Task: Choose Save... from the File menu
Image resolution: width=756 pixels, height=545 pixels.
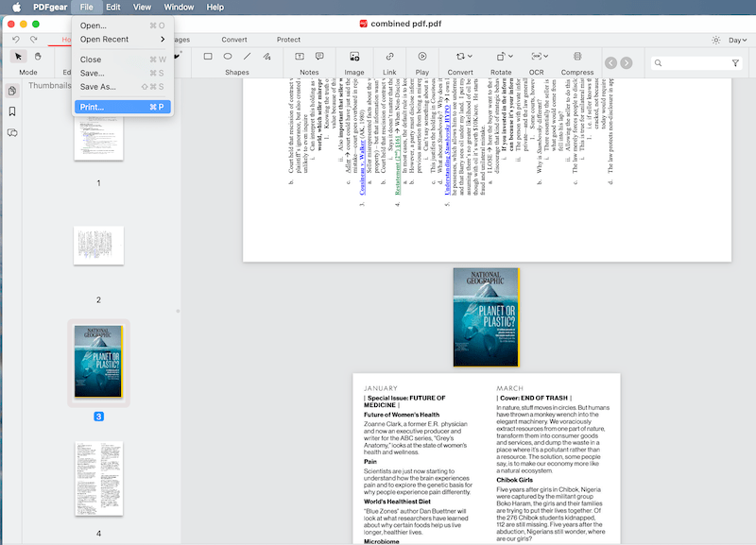Action: [x=123, y=73]
